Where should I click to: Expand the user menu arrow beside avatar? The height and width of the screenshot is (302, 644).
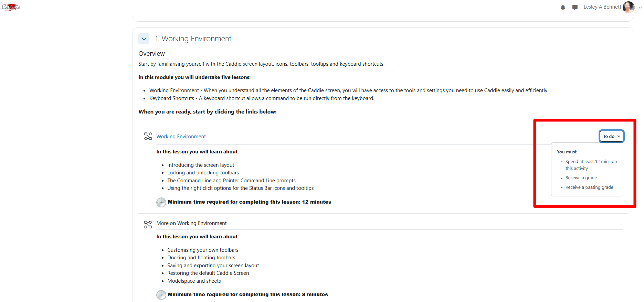[x=640, y=7]
